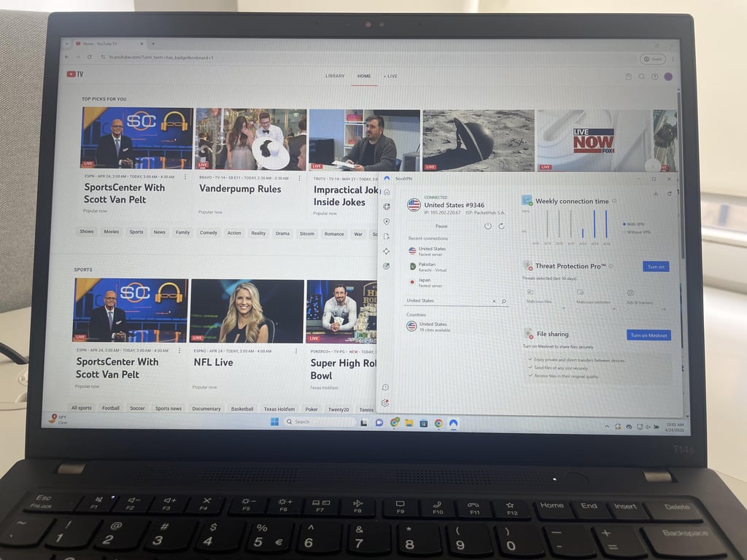The height and width of the screenshot is (560, 747).
Task: Connect to recent Pakistan Karachi server
Action: point(427,267)
